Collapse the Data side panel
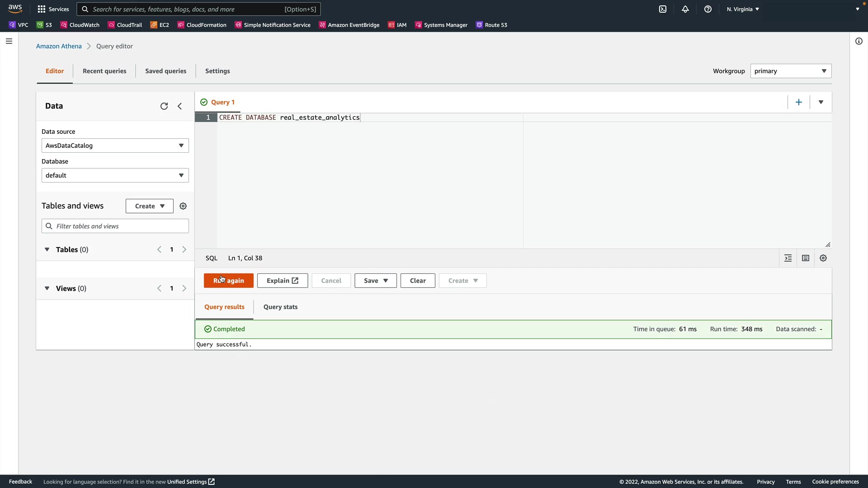The image size is (868, 488). coord(180,106)
